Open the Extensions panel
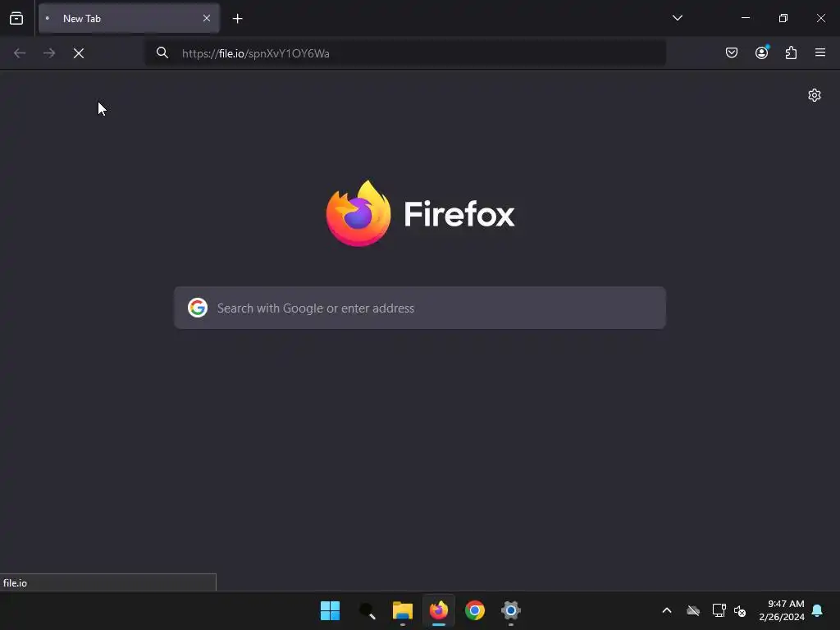This screenshot has width=840, height=630. click(x=791, y=52)
